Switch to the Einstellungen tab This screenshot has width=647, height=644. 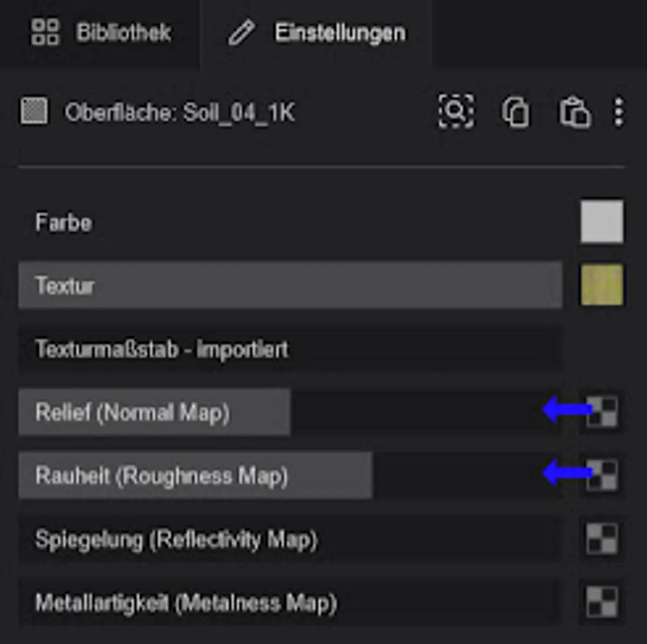(316, 33)
